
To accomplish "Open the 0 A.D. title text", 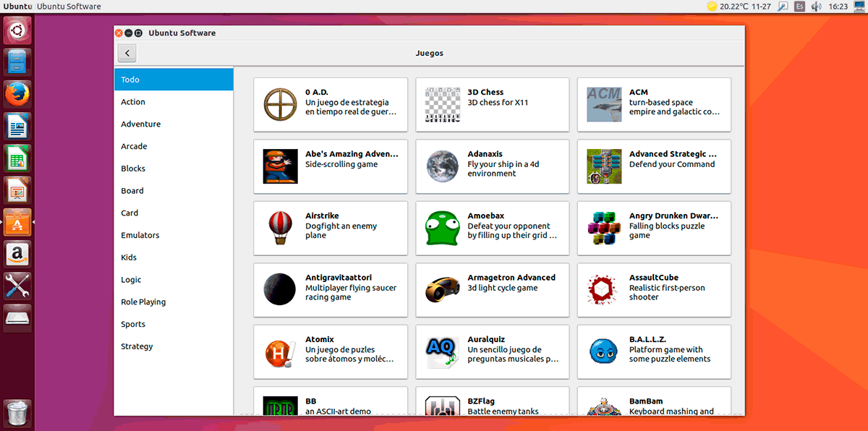I will pos(317,93).
